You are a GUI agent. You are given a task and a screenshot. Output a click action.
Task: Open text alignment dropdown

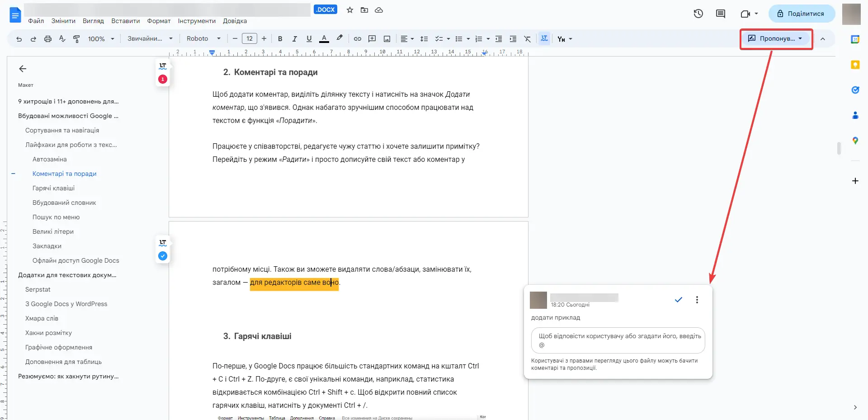tap(407, 39)
